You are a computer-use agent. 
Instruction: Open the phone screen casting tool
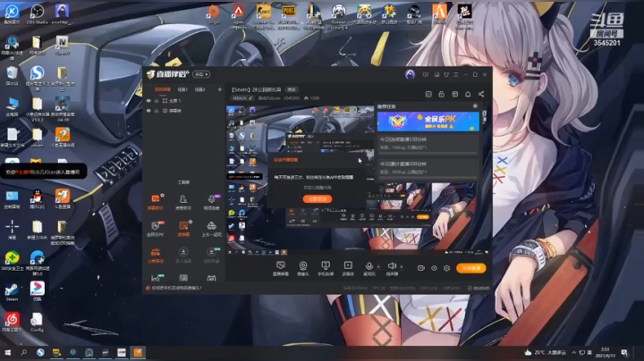pyautogui.click(x=326, y=268)
